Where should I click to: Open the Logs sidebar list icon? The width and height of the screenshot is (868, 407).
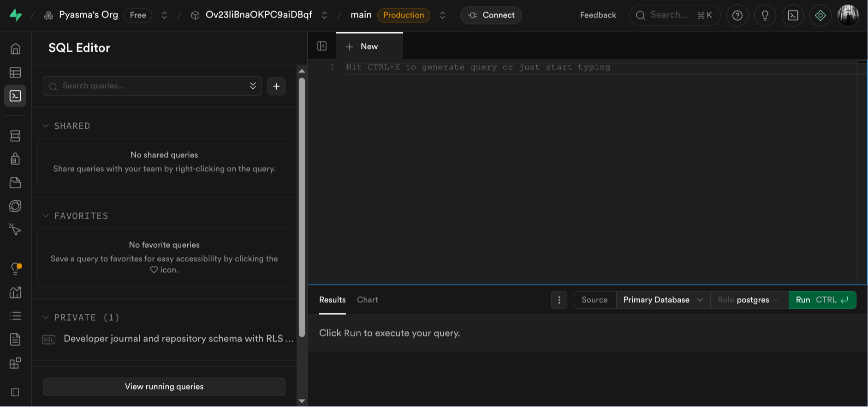click(x=15, y=316)
